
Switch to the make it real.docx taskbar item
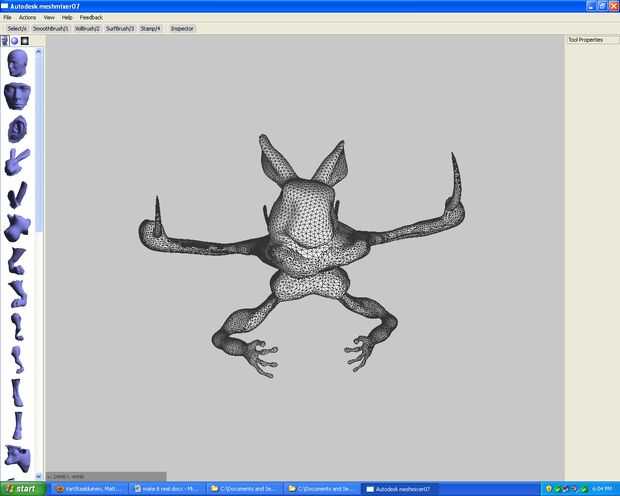[166, 489]
